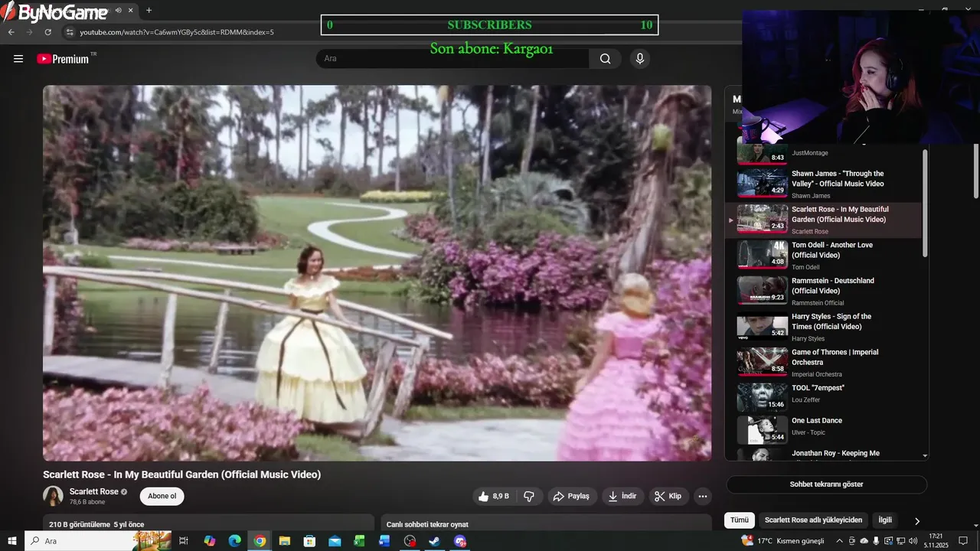
Task: Show chat replay with Sohbet tekrarını göster
Action: click(826, 484)
